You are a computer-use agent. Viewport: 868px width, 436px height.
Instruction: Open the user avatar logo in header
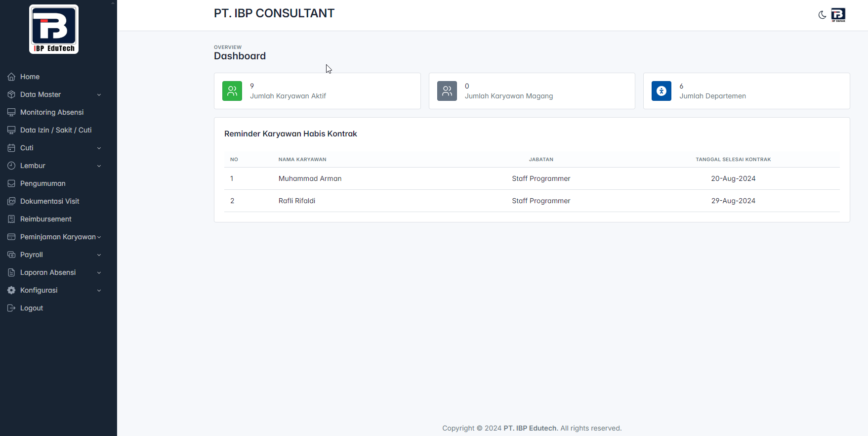pos(838,15)
